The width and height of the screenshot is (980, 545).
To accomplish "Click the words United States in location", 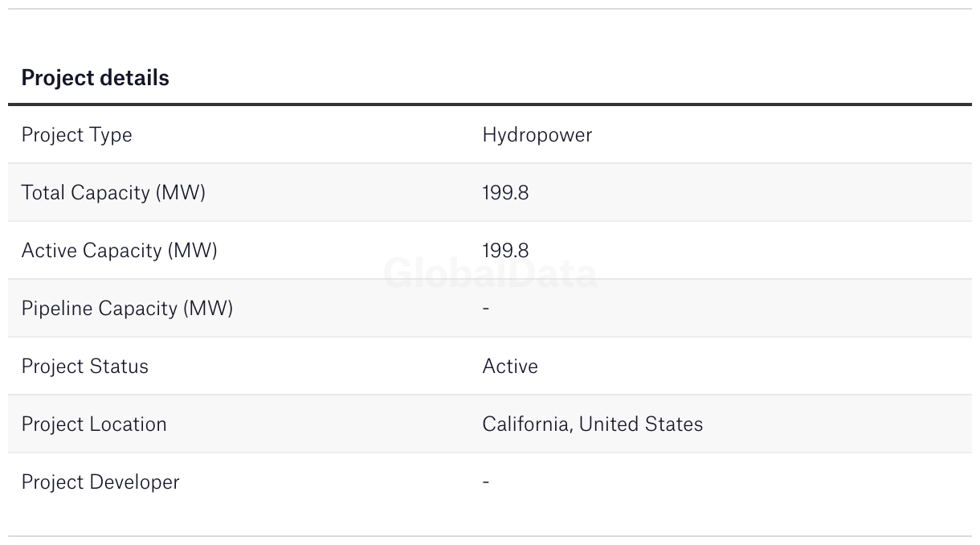I will (x=641, y=424).
